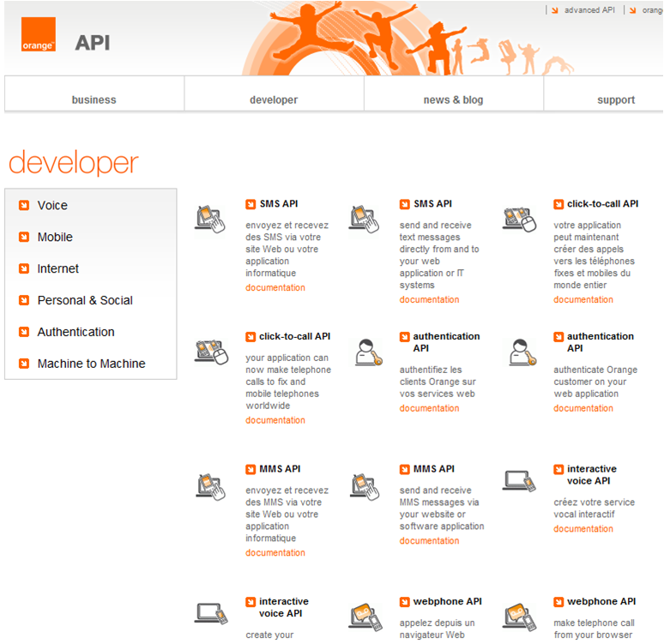The width and height of the screenshot is (664, 644).
Task: Click the API header title
Action: pyautogui.click(x=93, y=43)
